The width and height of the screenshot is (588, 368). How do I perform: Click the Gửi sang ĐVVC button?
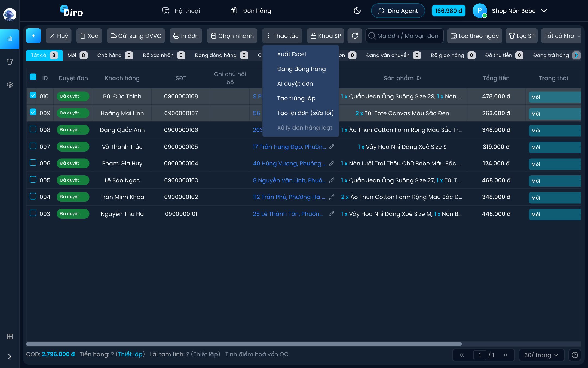(x=136, y=36)
